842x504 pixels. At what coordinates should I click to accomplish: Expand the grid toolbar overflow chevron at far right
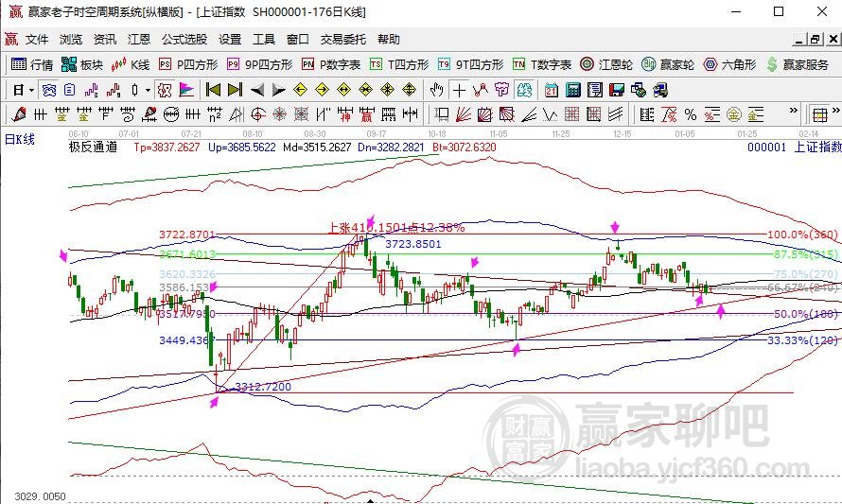click(836, 111)
